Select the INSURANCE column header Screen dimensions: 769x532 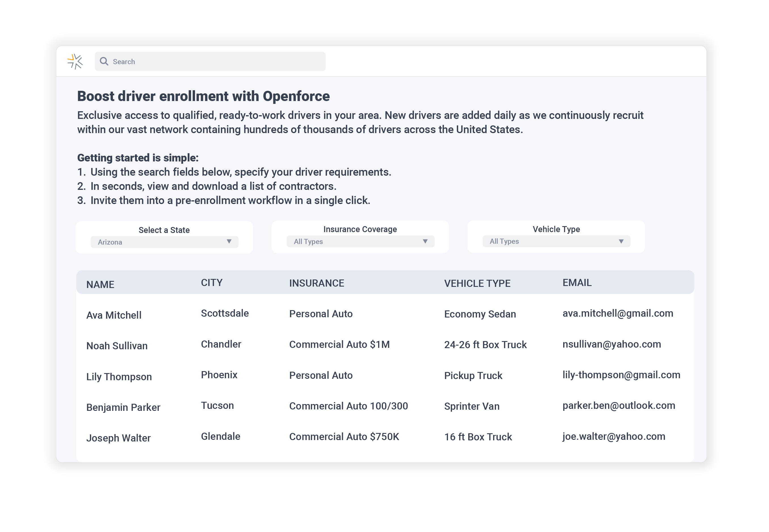click(x=316, y=283)
